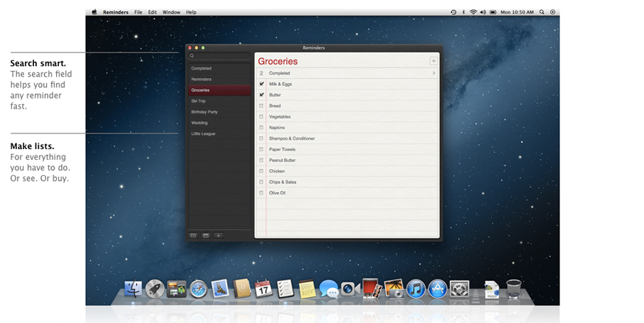Image resolution: width=644 pixels, height=323 pixels.
Task: Select the Completed list in the sidebar
Action: coord(219,69)
